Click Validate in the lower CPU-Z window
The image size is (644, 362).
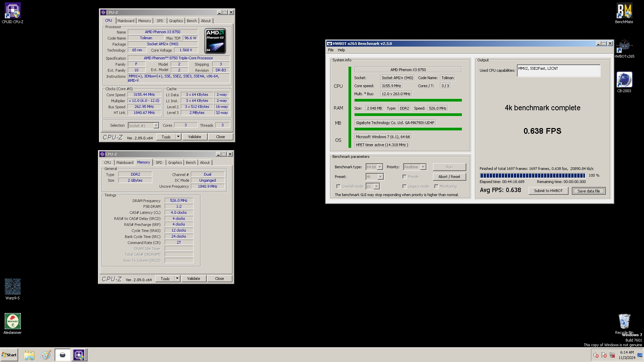coord(194,279)
